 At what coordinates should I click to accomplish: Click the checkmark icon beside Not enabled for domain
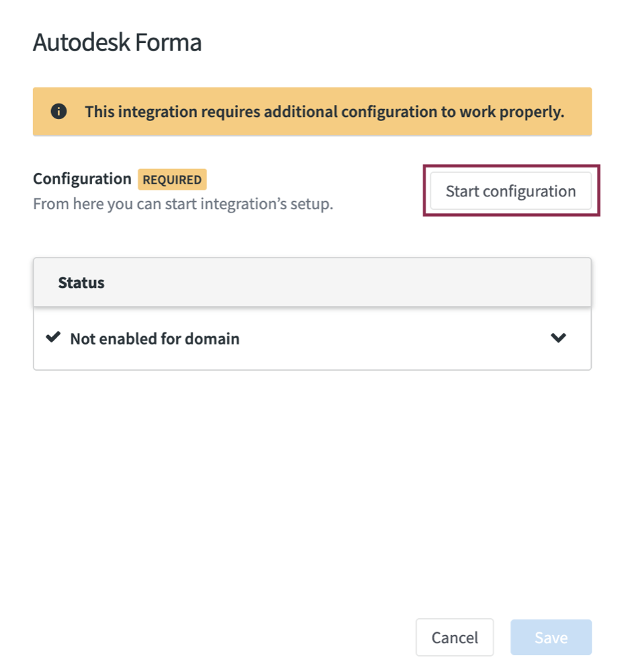coord(52,338)
